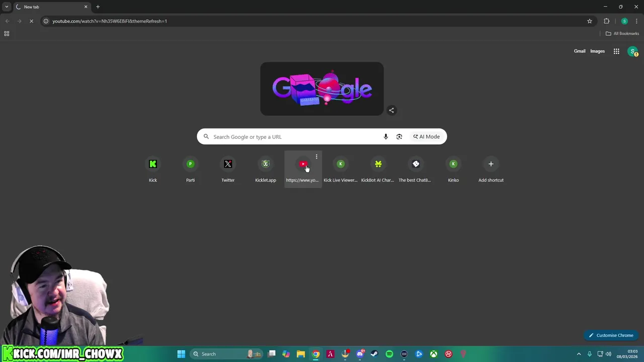The height and width of the screenshot is (362, 644).
Task: Open Google Images link
Action: pyautogui.click(x=597, y=51)
